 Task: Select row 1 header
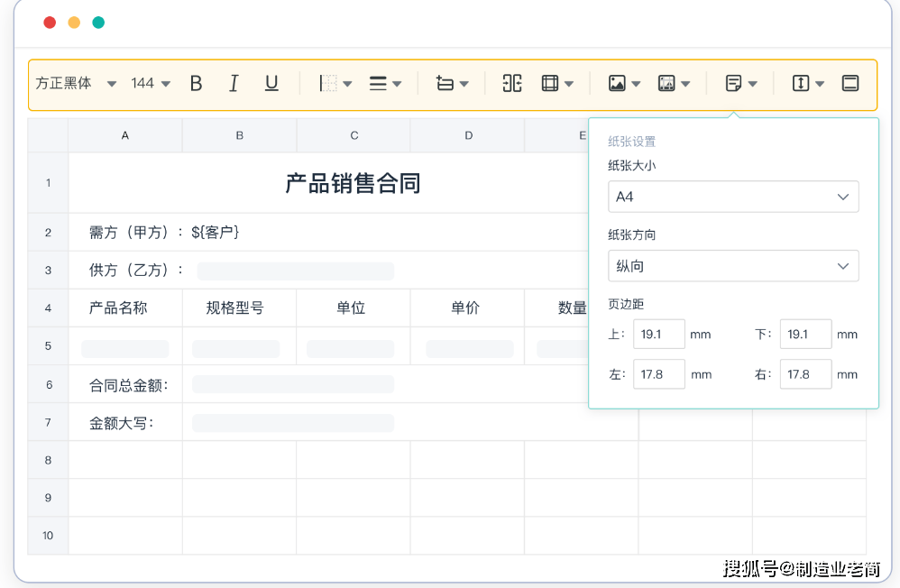48,183
